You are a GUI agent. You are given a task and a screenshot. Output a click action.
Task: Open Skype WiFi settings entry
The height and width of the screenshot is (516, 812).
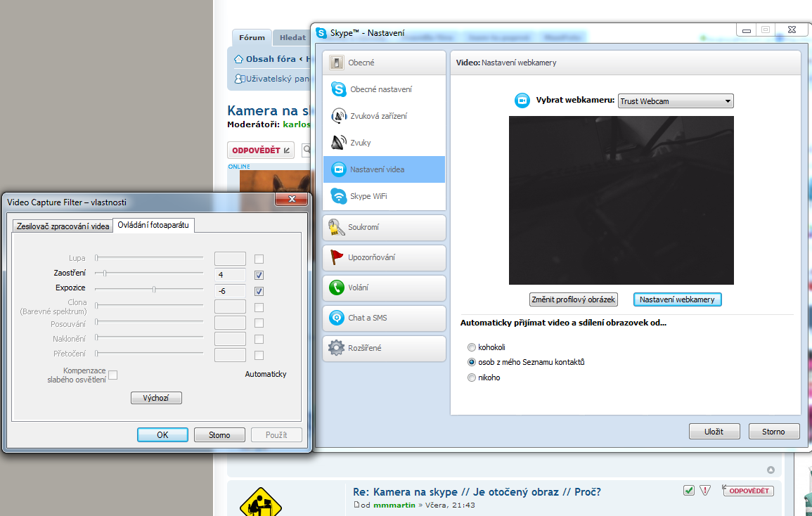click(385, 196)
